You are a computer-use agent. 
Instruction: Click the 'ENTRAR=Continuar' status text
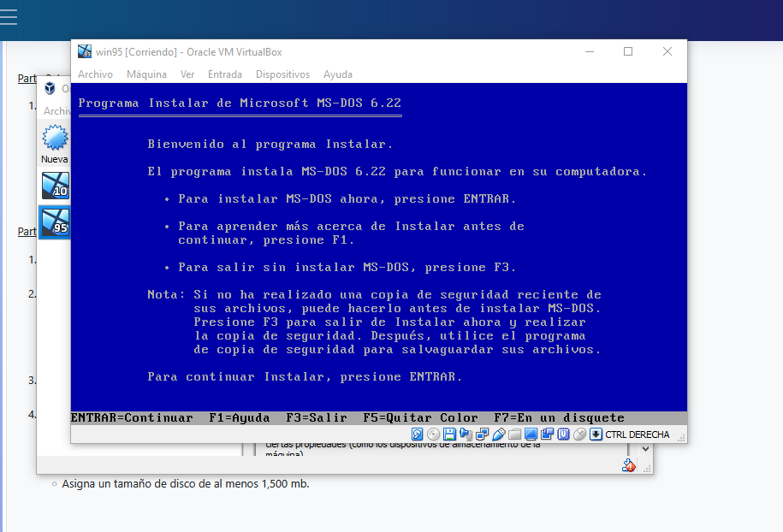tap(132, 417)
